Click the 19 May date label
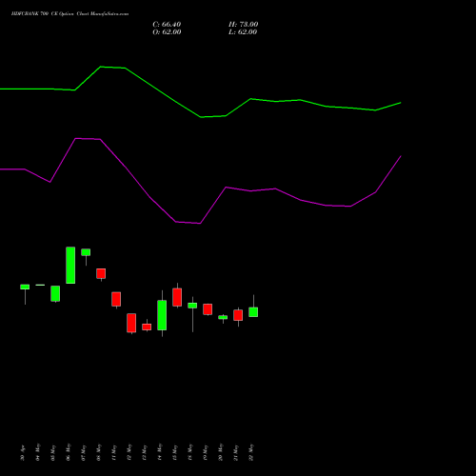 [206, 453]
